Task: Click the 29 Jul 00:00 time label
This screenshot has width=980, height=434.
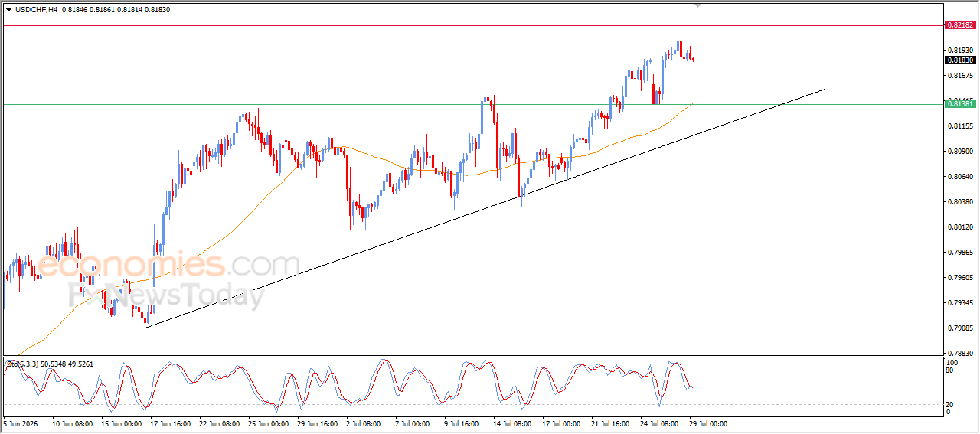Action: 710,423
